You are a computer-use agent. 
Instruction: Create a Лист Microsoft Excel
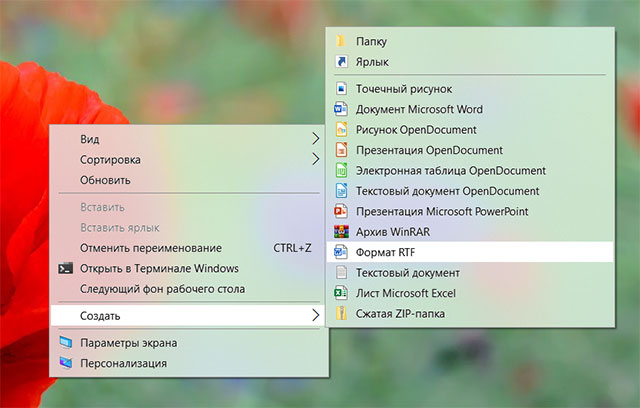coord(470,293)
